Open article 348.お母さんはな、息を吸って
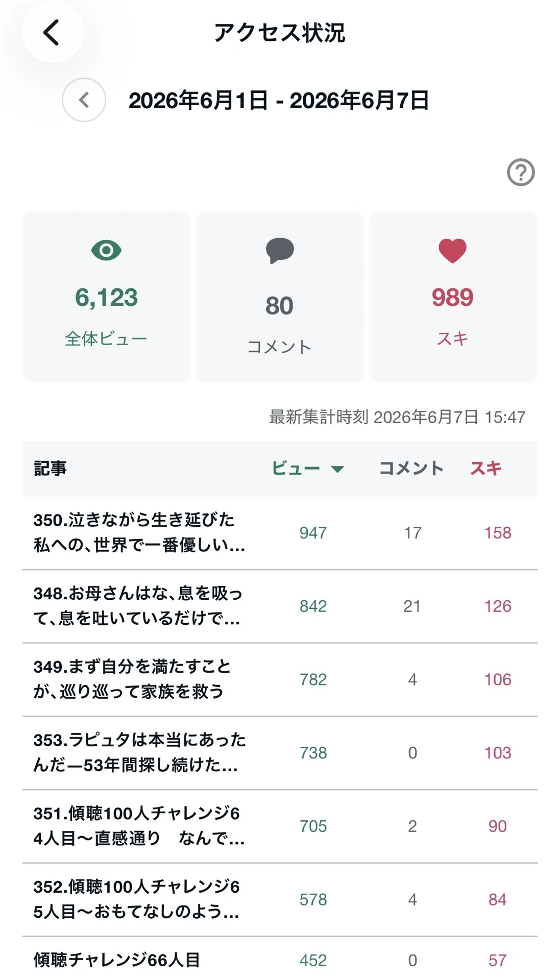 coord(280,606)
